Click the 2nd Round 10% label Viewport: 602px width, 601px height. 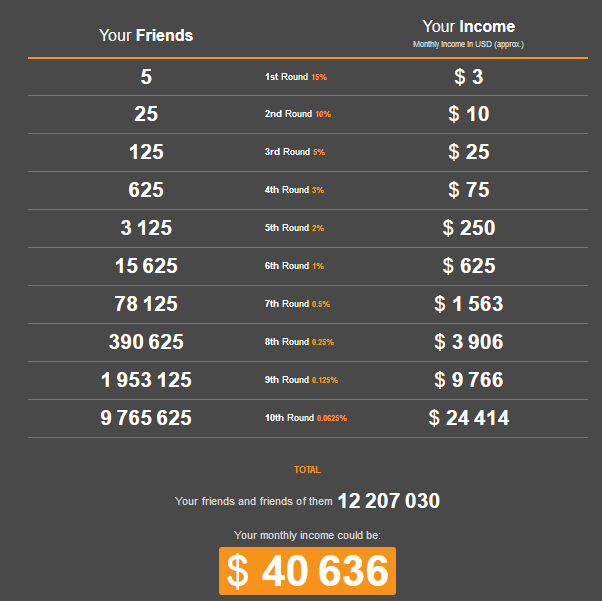[298, 114]
